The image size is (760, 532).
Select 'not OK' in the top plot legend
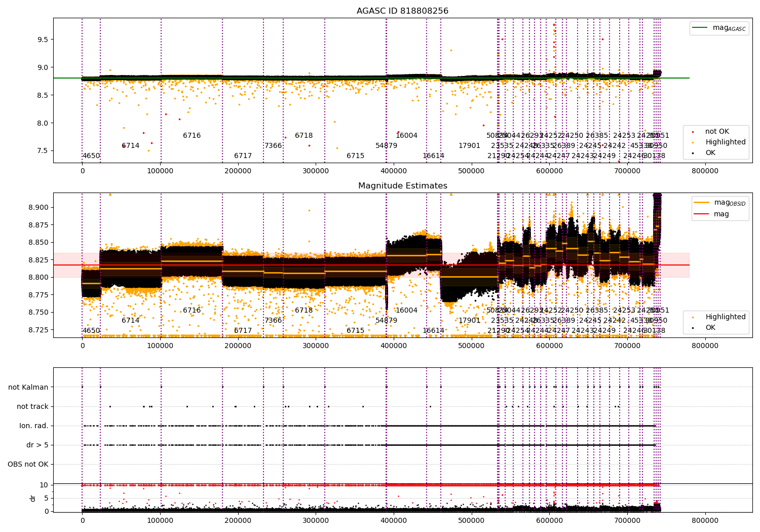pyautogui.click(x=716, y=132)
